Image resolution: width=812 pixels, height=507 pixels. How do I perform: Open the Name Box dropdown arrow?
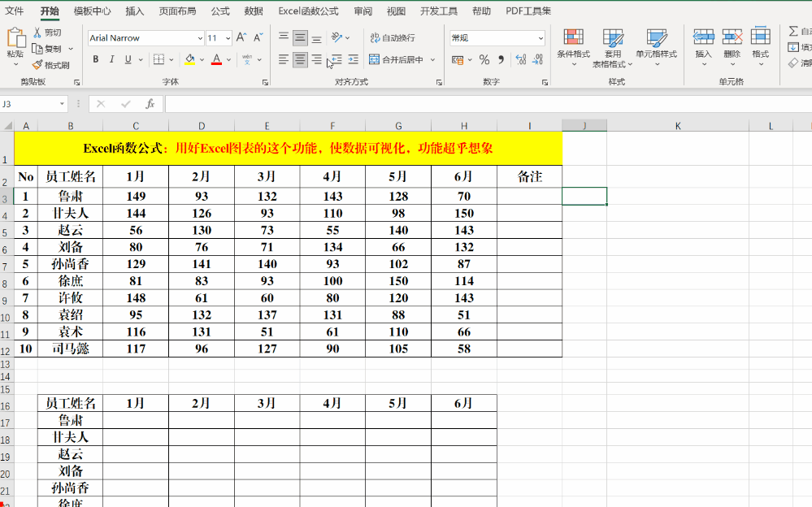click(x=62, y=104)
